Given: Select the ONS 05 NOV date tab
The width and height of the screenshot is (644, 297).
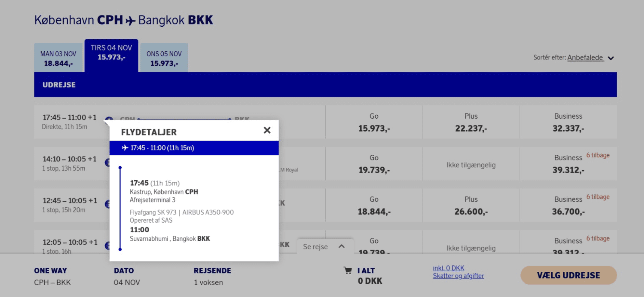Looking at the screenshot, I should click(x=164, y=58).
